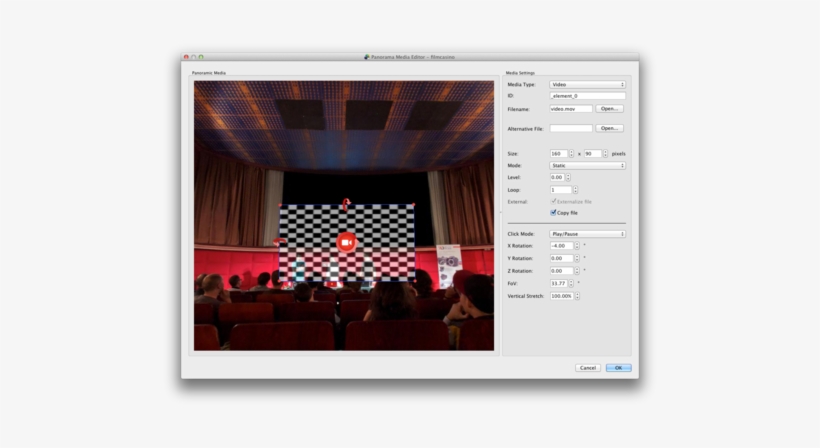
Task: Click the Level field showing 0.00
Action: point(557,177)
